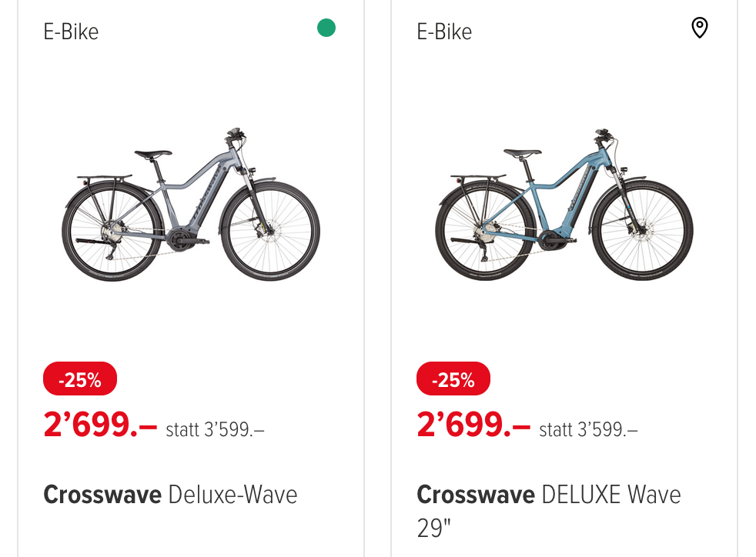Click the E-Bike category label above grey bike
The width and height of the screenshot is (756, 557).
[71, 32]
